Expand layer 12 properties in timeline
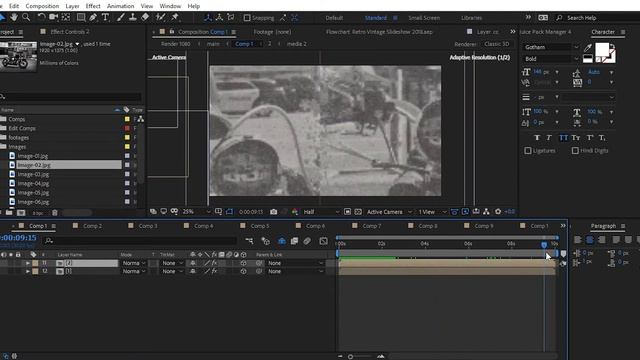Viewport: 640px width, 360px height. 28,271
